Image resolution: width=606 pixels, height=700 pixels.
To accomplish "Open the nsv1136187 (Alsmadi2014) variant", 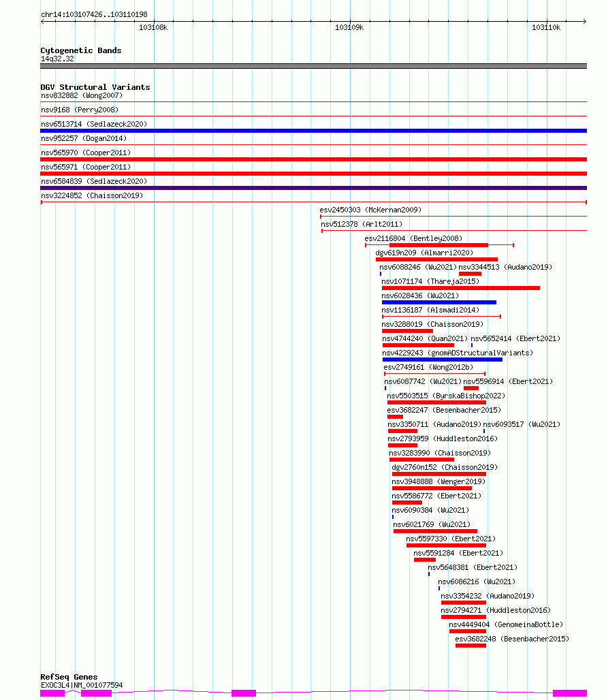I will pyautogui.click(x=430, y=310).
